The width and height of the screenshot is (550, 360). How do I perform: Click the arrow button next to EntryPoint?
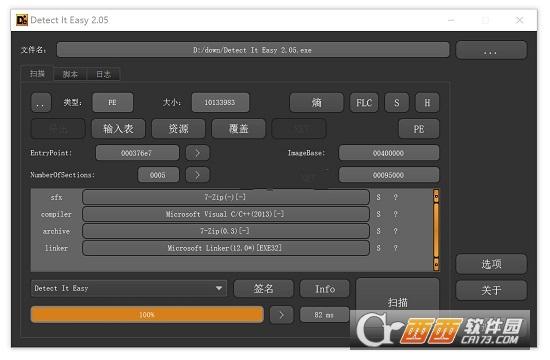click(x=197, y=153)
